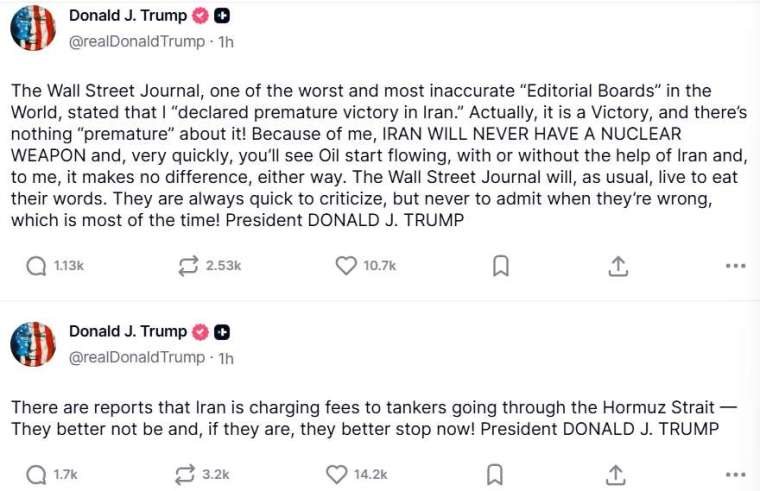Share the Wall Street Journal post

click(x=618, y=266)
